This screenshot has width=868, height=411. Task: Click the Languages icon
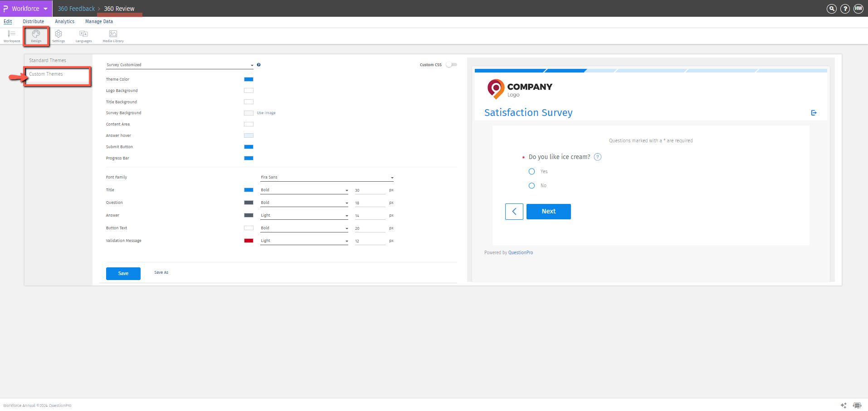(x=83, y=36)
